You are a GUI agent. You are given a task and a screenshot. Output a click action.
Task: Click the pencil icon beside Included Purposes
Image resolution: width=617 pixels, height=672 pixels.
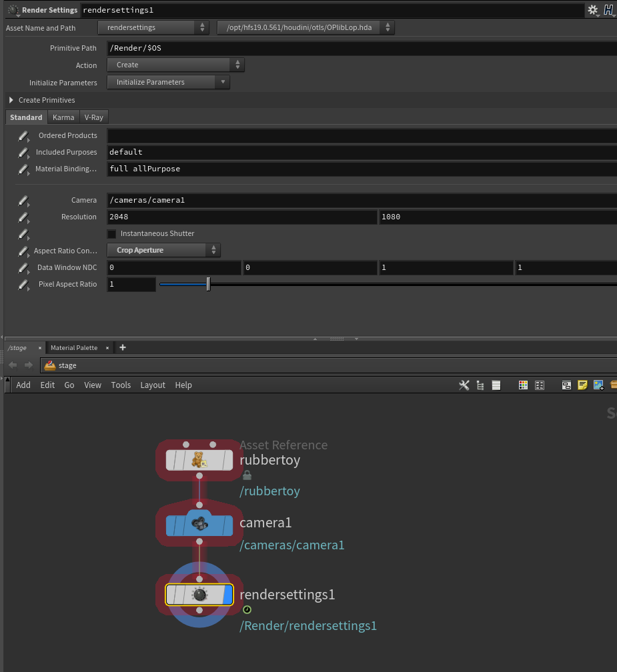click(x=23, y=153)
